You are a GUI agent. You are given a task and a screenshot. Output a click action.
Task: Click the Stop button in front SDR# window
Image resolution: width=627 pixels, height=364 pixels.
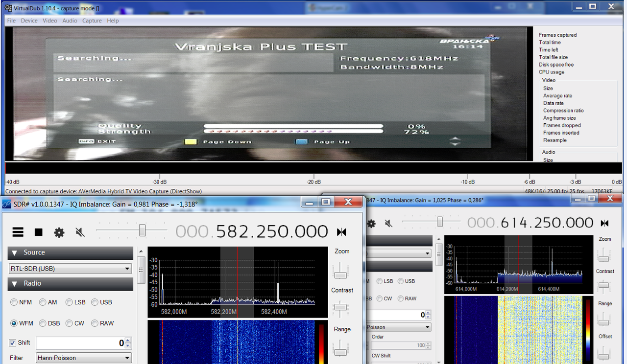(x=39, y=232)
